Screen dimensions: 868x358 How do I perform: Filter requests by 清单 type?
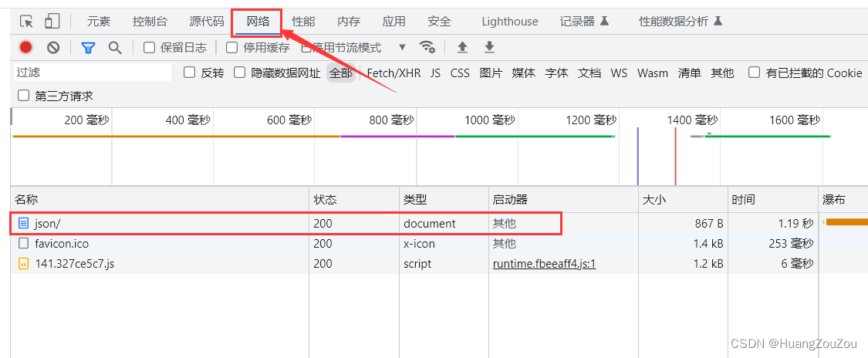tap(690, 73)
